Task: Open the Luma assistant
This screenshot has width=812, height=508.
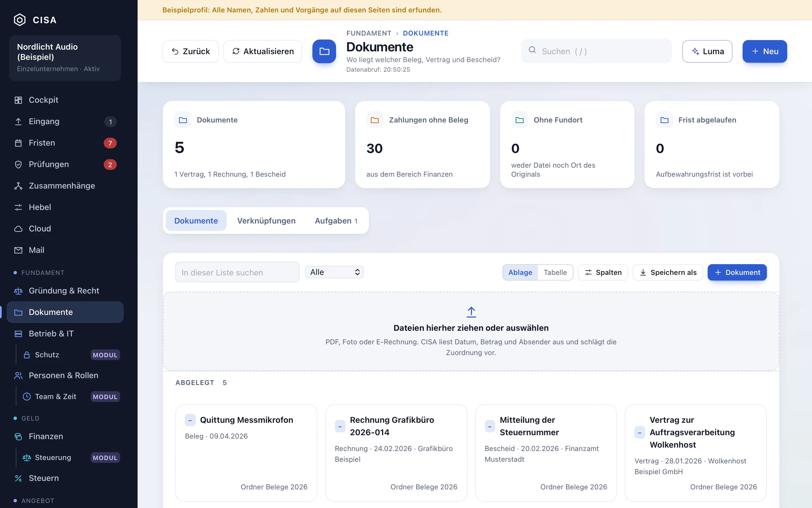Action: [x=707, y=51]
